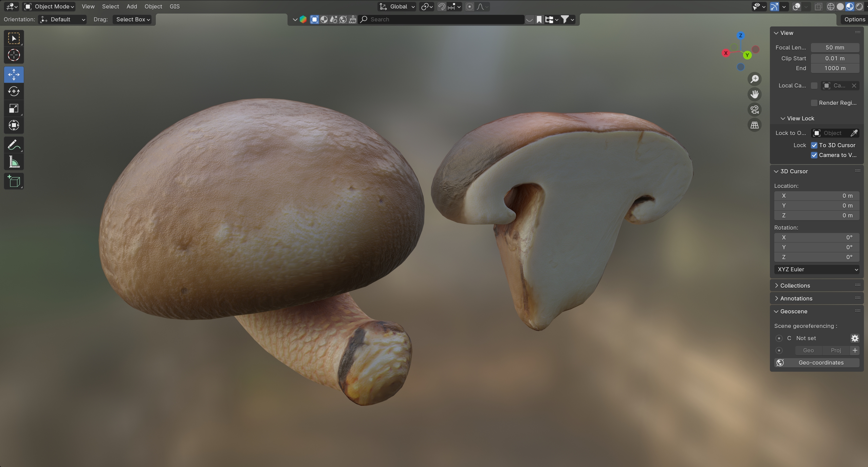Choose the Measure tool
The image size is (868, 467).
point(14,162)
